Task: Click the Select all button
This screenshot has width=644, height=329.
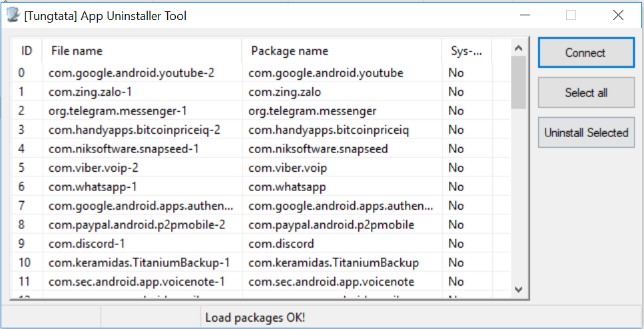Action: pos(586,93)
